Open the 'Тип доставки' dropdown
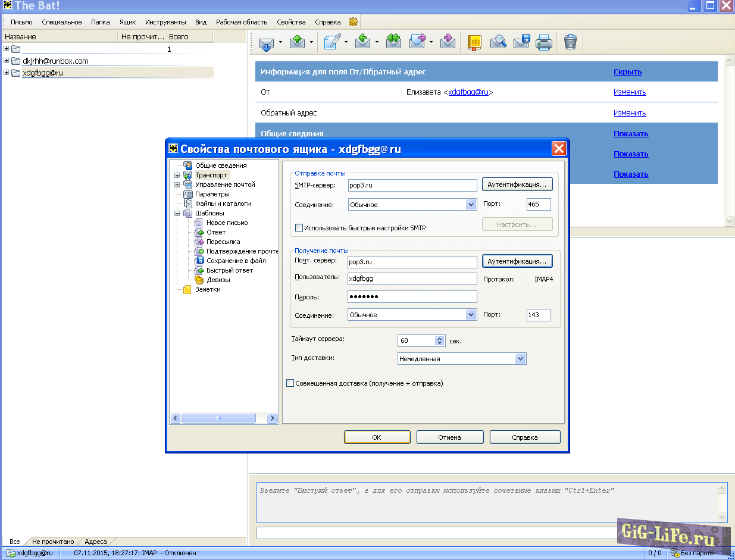The width and height of the screenshot is (735, 560). click(520, 359)
